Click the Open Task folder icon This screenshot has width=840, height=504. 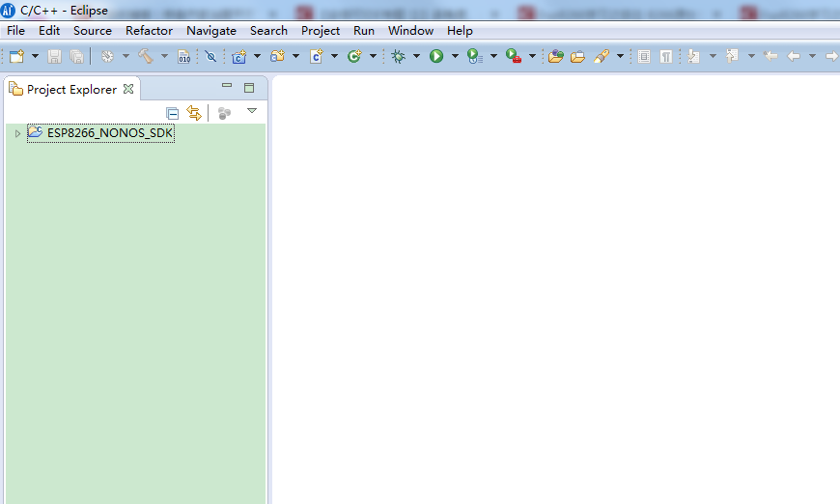coord(577,56)
